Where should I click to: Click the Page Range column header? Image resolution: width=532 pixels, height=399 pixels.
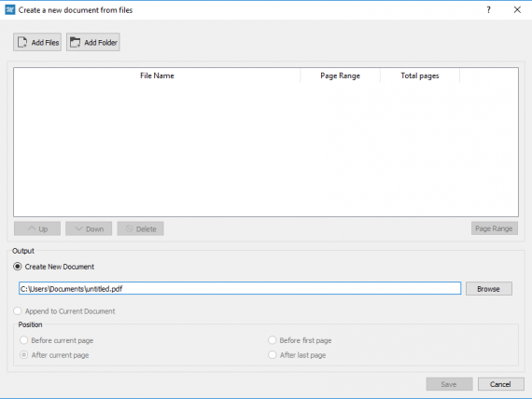341,76
